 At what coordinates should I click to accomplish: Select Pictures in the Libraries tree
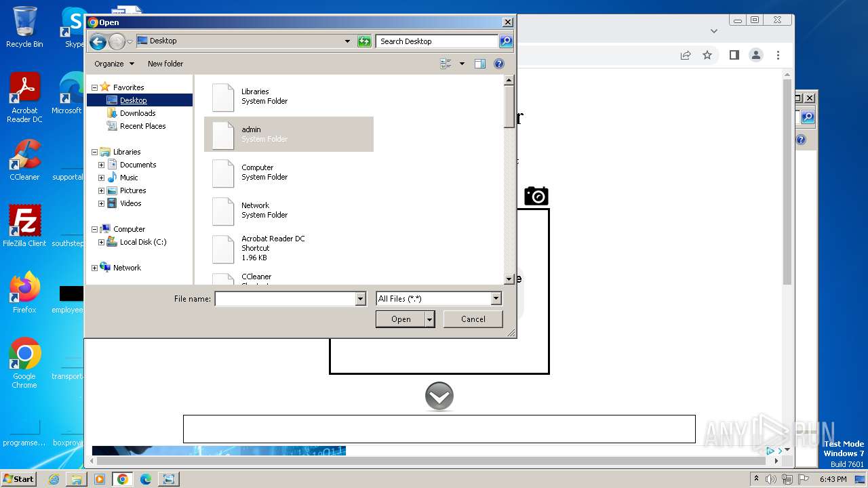pyautogui.click(x=133, y=190)
